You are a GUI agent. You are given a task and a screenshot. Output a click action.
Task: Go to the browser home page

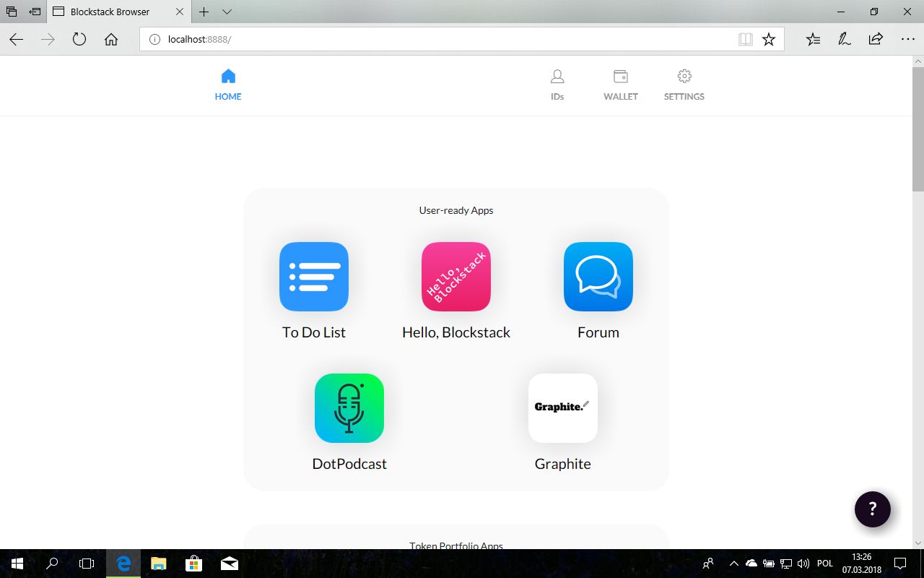point(111,40)
